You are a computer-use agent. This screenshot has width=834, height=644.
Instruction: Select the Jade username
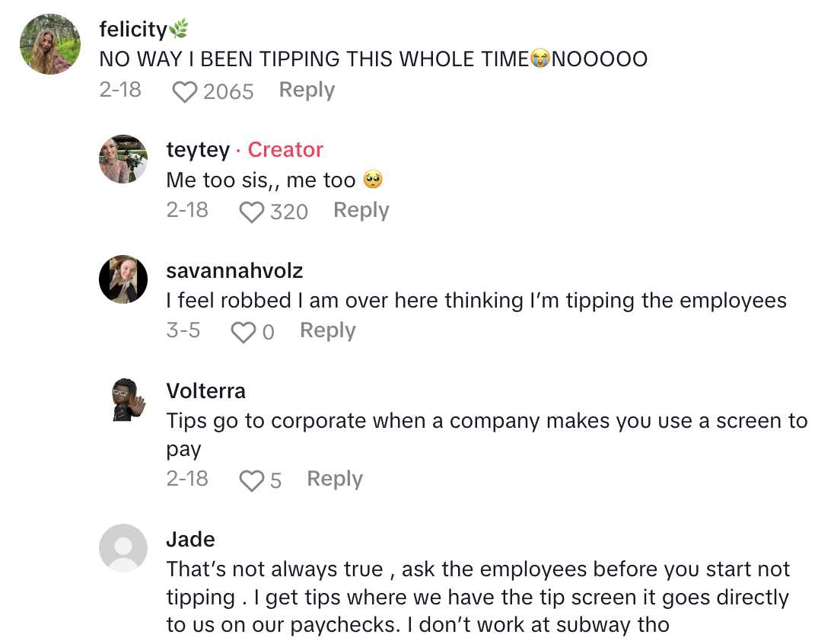pos(190,540)
